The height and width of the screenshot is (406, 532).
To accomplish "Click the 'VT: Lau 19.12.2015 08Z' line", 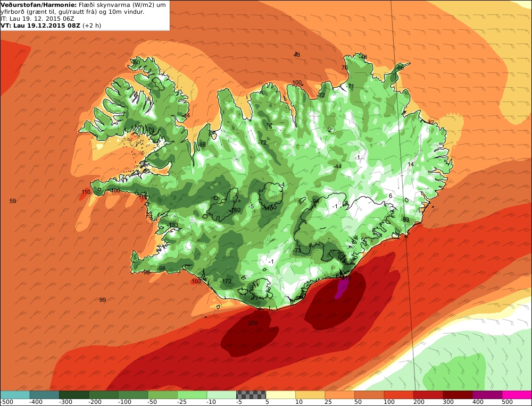I will click(40, 26).
